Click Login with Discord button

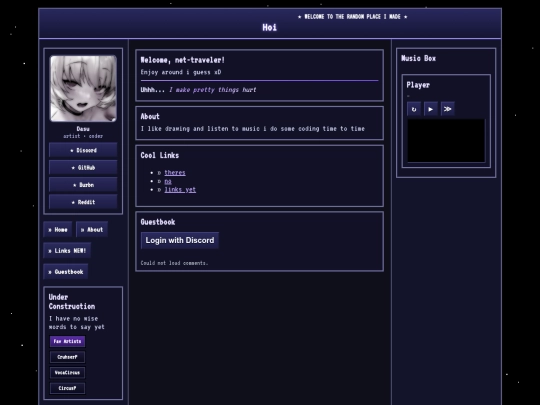(x=180, y=240)
